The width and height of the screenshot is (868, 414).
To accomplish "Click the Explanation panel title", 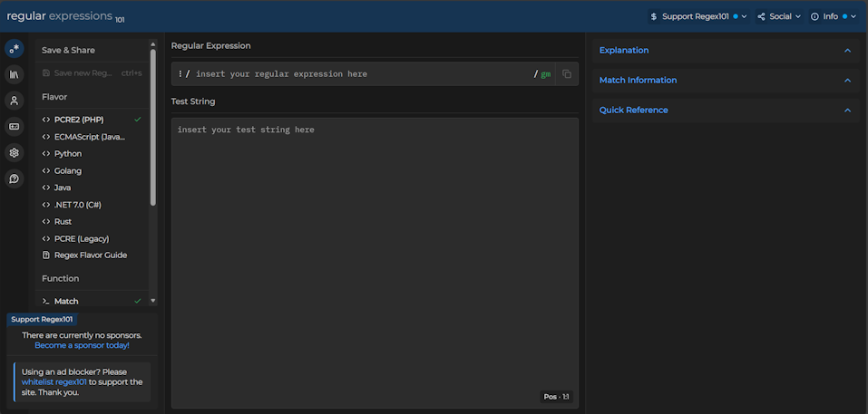I will click(624, 51).
